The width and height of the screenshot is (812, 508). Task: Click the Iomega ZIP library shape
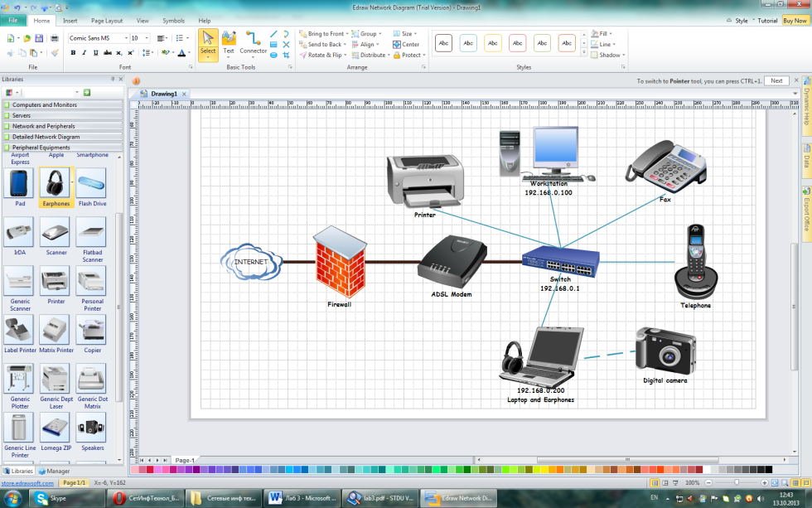pos(55,427)
